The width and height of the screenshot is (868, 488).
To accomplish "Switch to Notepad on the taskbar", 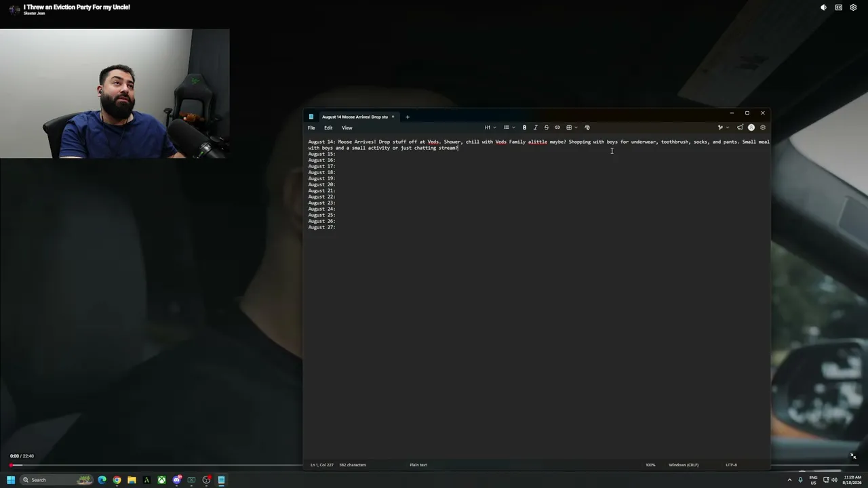I will pos(221,480).
